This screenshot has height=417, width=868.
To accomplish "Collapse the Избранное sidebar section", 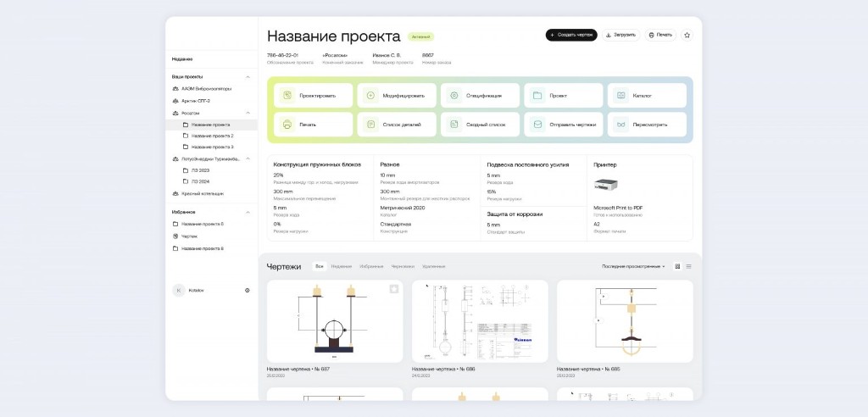I will (x=248, y=212).
